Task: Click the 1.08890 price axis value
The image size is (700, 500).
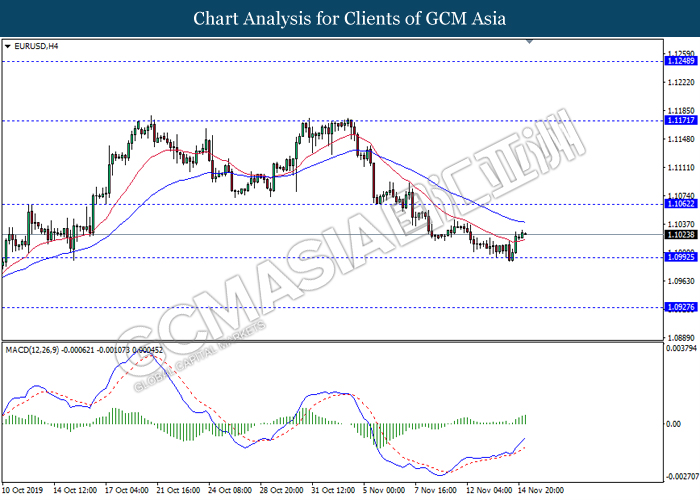Action: click(681, 338)
